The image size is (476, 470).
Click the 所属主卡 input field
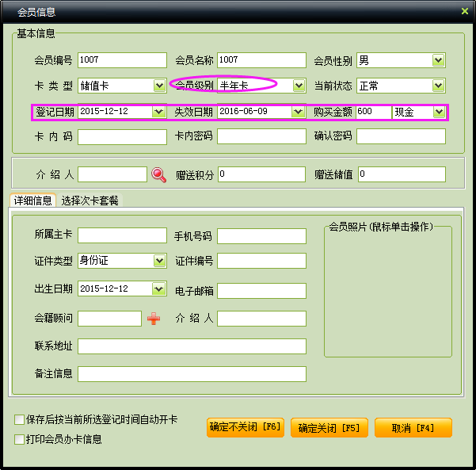tap(122, 235)
